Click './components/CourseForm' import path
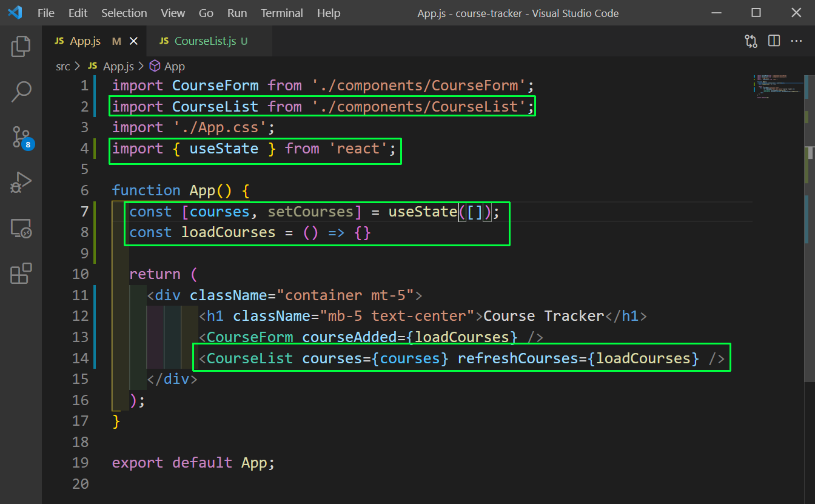The image size is (815, 504). point(418,86)
